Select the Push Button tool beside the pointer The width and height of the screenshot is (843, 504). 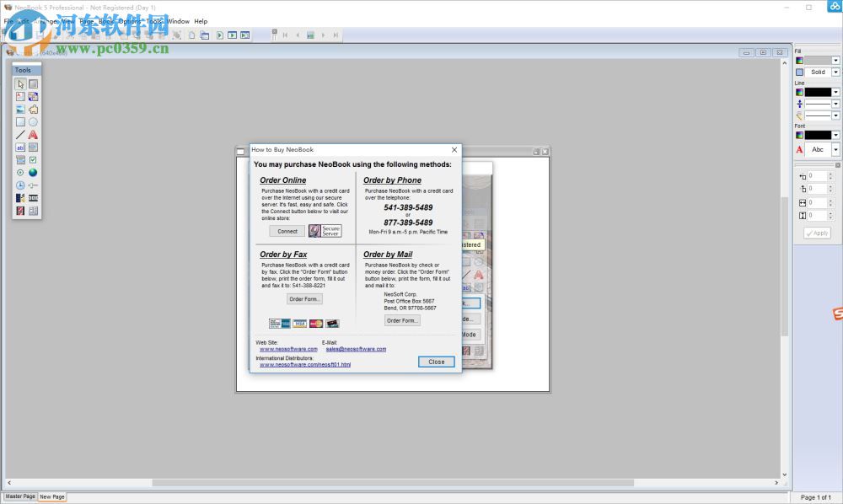[x=34, y=84]
